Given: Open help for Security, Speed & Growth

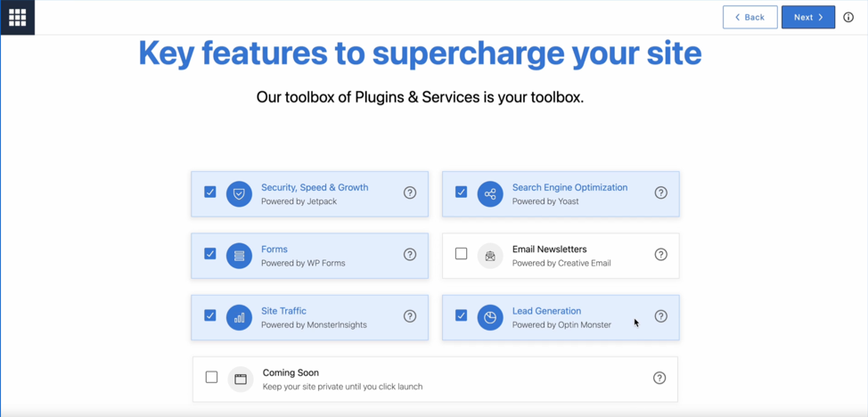Looking at the screenshot, I should point(410,192).
